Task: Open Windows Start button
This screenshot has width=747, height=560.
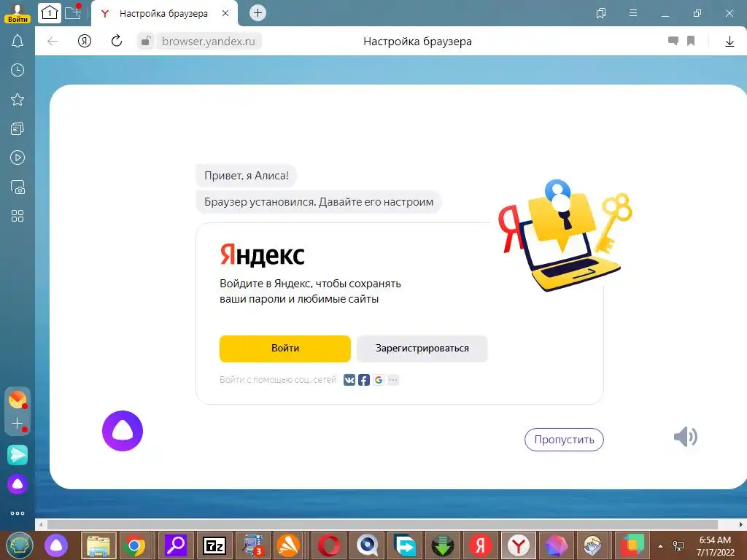Action: tap(19, 545)
